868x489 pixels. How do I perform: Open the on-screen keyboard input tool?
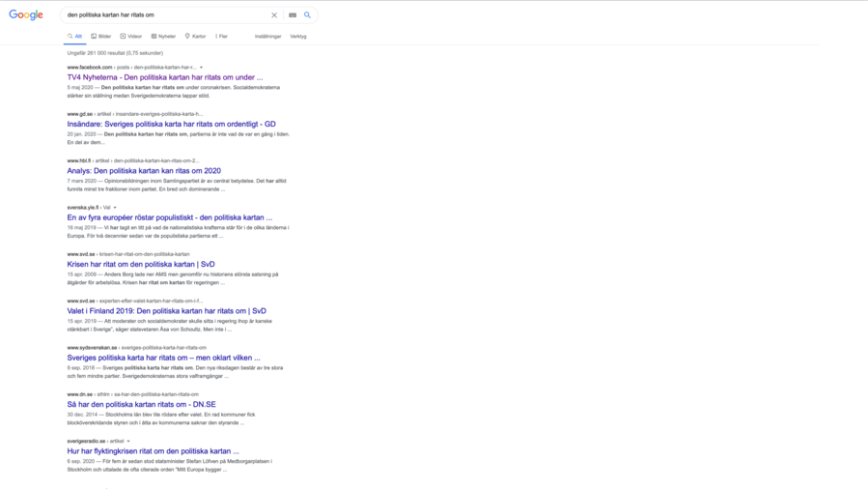click(293, 15)
